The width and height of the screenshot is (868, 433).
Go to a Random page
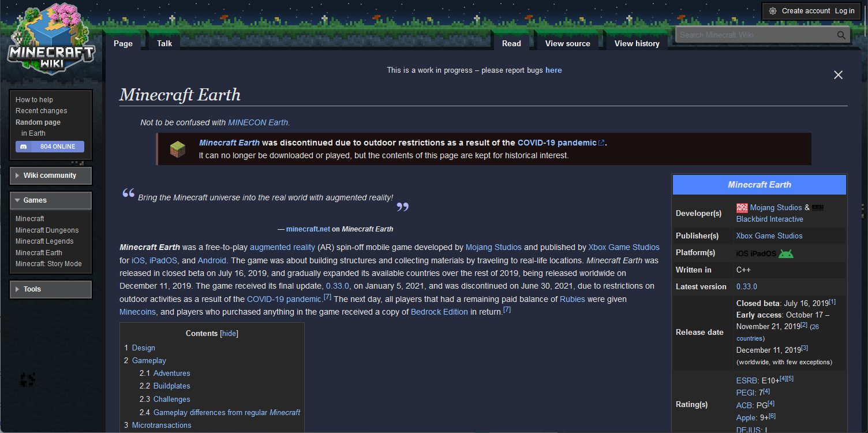(38, 122)
